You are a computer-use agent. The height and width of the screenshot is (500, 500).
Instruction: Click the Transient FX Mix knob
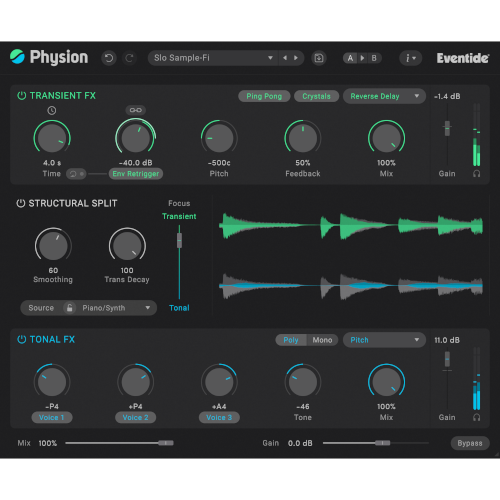(386, 138)
